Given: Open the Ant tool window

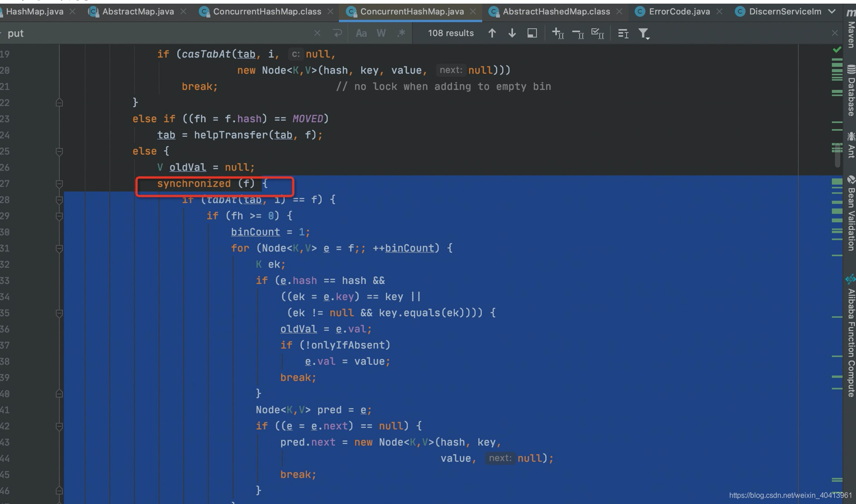Looking at the screenshot, I should click(851, 145).
